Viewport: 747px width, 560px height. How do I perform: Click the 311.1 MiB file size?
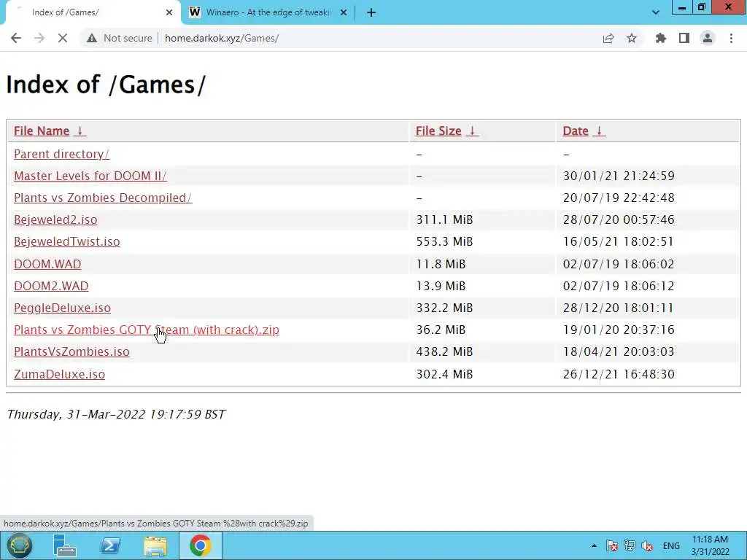444,219
